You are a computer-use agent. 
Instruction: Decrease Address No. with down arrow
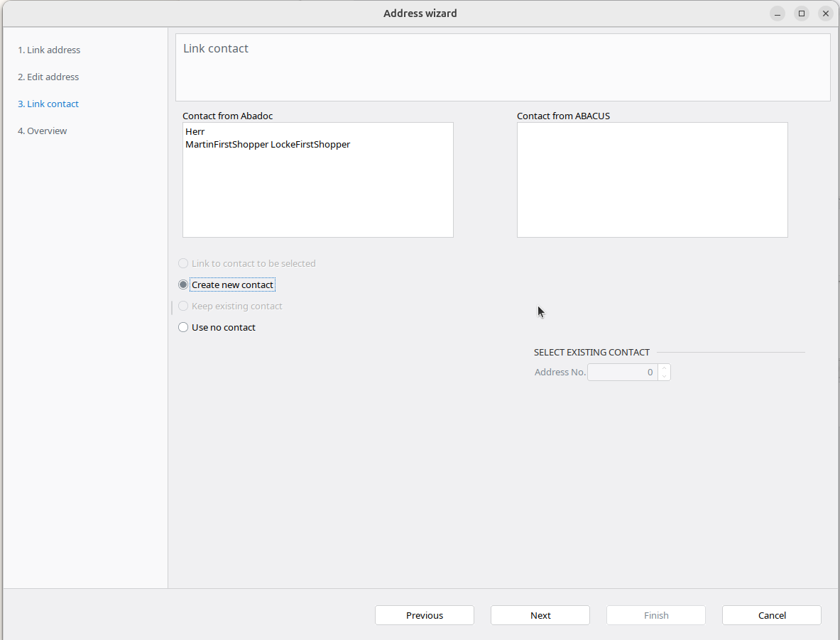(x=664, y=376)
